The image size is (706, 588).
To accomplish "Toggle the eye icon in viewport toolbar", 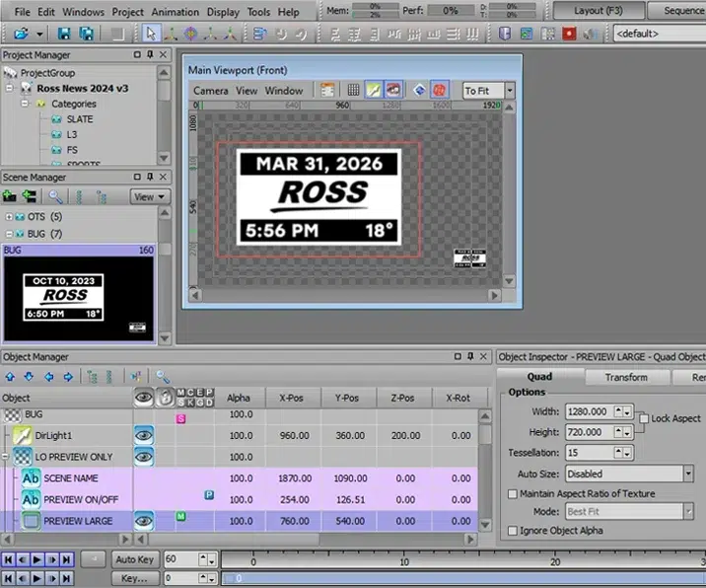I will click(393, 90).
